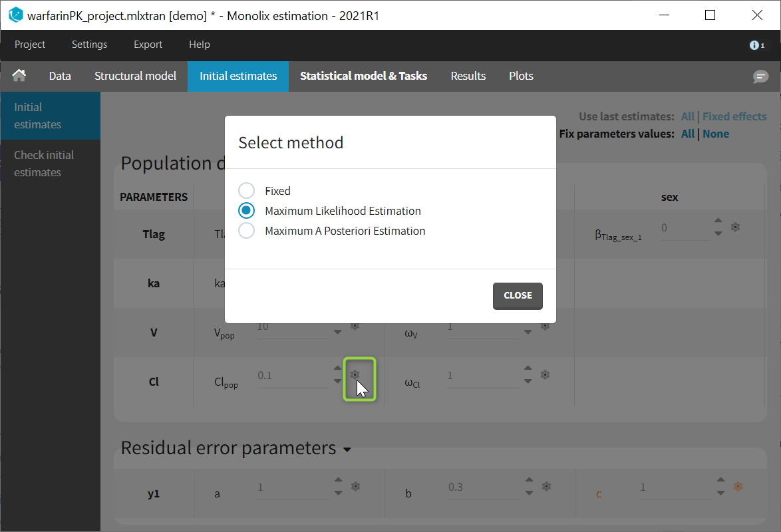The width and height of the screenshot is (781, 532).
Task: Increase the Cl_pop value with up arrow
Action: click(338, 368)
